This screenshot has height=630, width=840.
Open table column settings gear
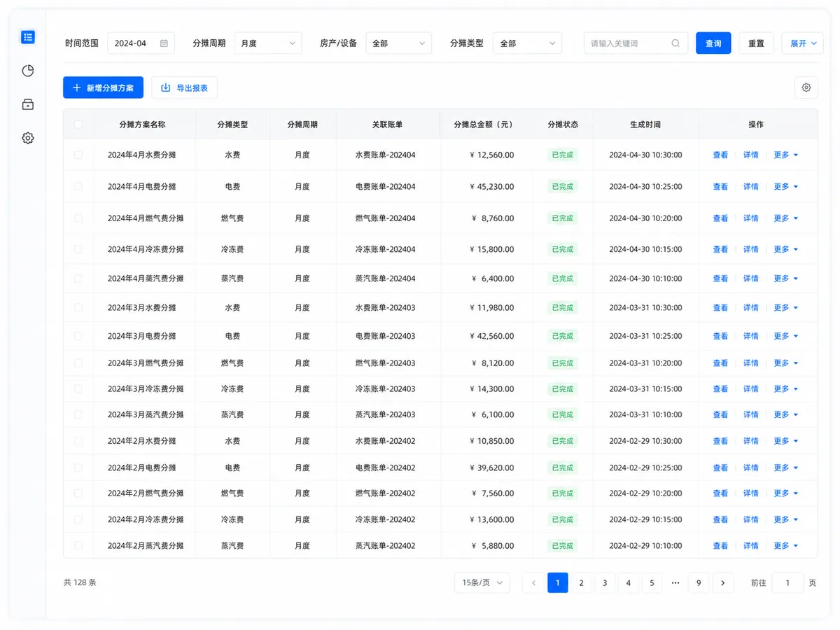point(806,87)
